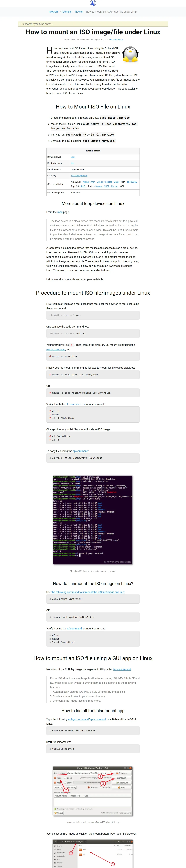This screenshot has height=868, width=186.
Task: Select Documents in file browser sidebar image
Action: [59, 853]
